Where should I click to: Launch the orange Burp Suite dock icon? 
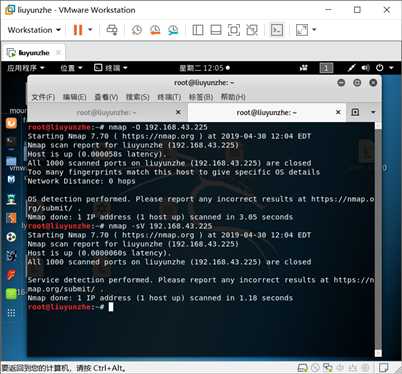pyautogui.click(x=11, y=123)
